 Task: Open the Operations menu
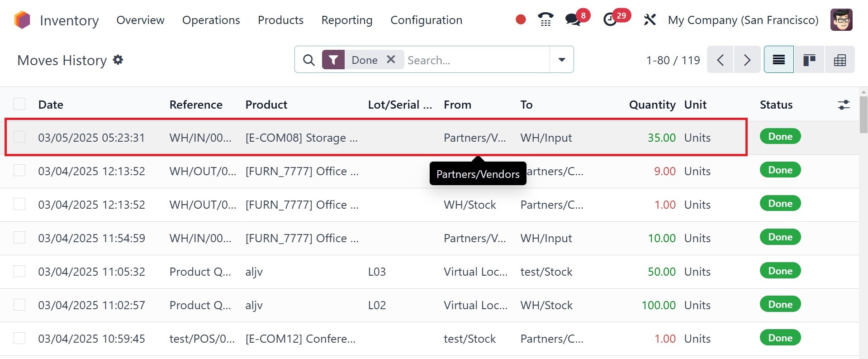pos(211,20)
